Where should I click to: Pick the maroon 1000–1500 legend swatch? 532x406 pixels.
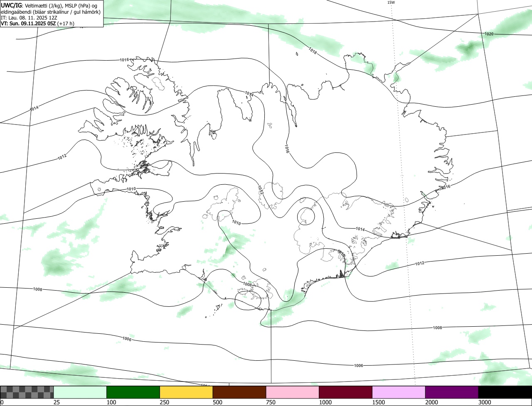(x=346, y=392)
